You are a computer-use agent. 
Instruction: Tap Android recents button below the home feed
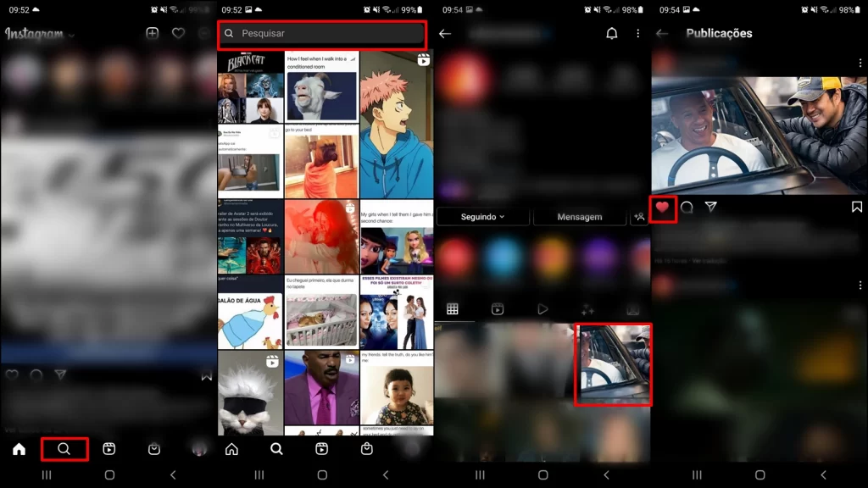tap(47, 474)
